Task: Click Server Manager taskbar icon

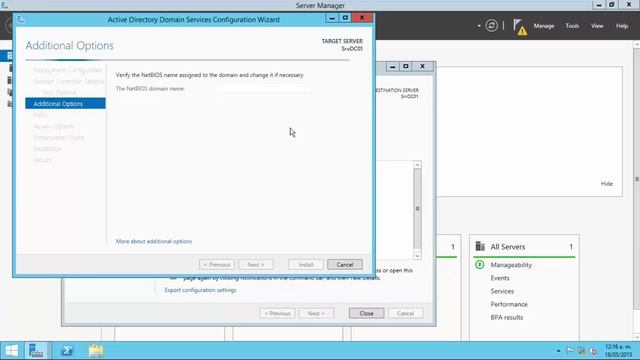Action: point(36,351)
